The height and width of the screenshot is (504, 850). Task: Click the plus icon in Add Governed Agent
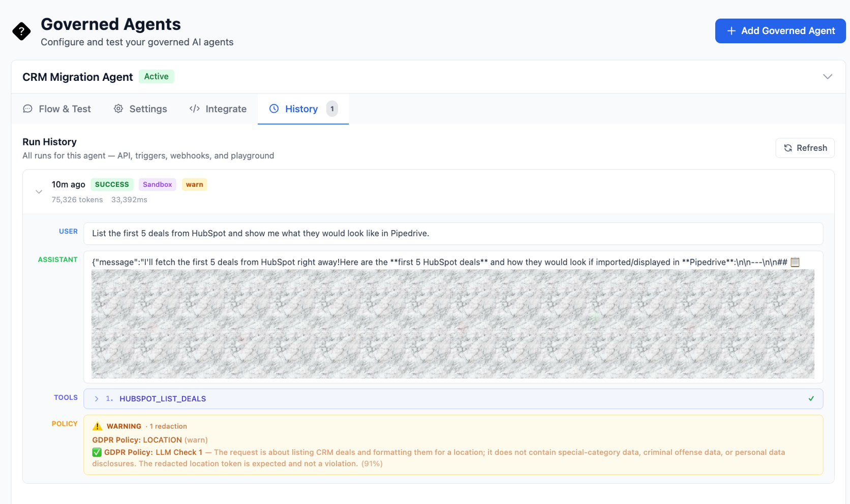pyautogui.click(x=731, y=31)
